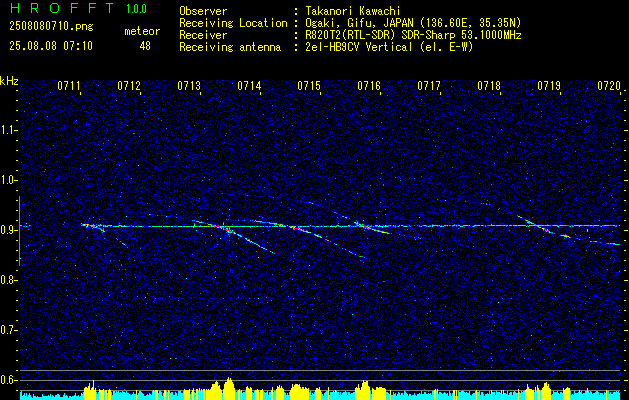Click the 0714 time marker

click(x=249, y=86)
